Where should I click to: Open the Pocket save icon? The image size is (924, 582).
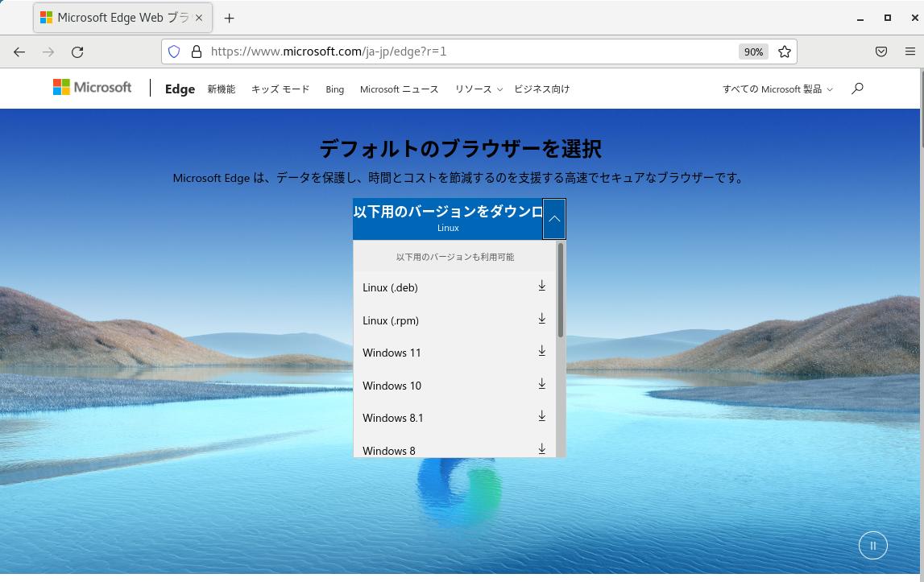click(881, 52)
